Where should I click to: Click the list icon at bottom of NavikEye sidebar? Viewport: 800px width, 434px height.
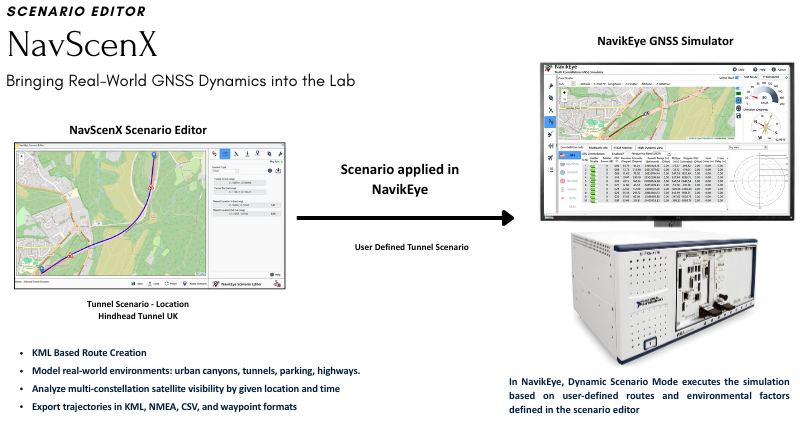coord(551,169)
